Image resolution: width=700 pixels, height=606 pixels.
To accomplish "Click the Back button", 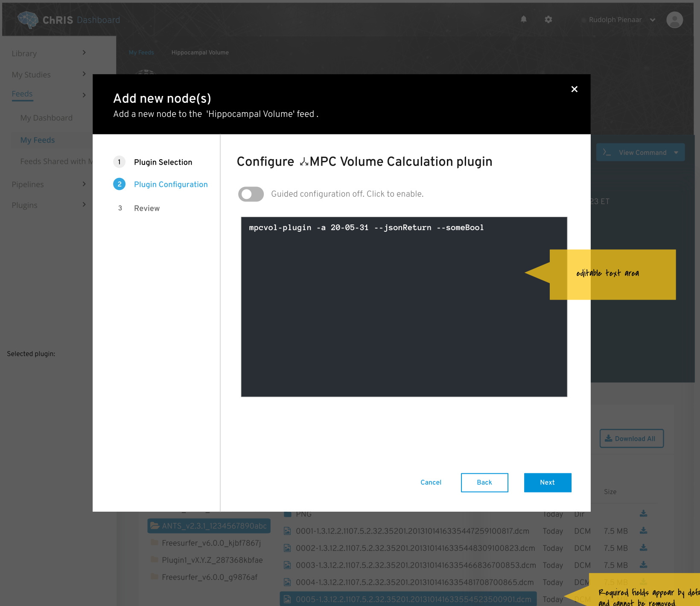I will pyautogui.click(x=484, y=483).
